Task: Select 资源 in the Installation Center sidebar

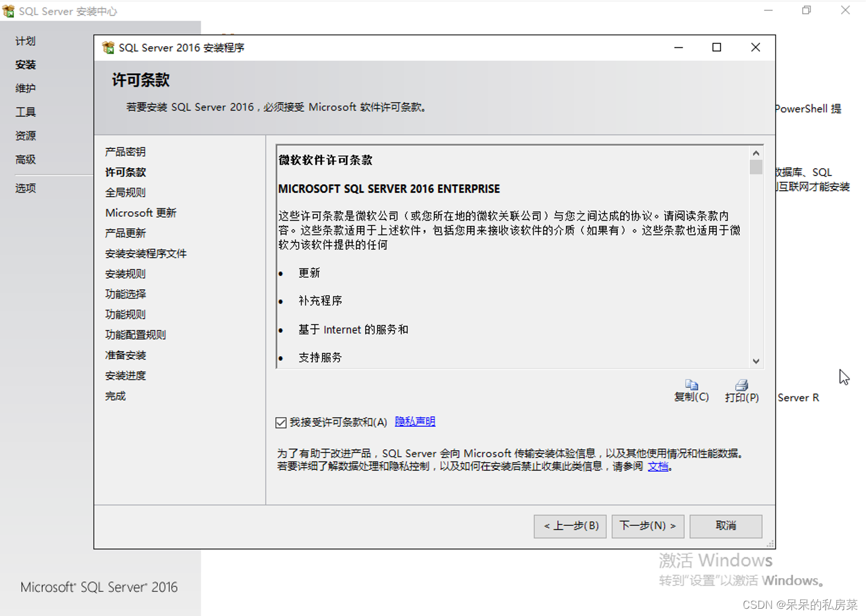Action: [25, 136]
